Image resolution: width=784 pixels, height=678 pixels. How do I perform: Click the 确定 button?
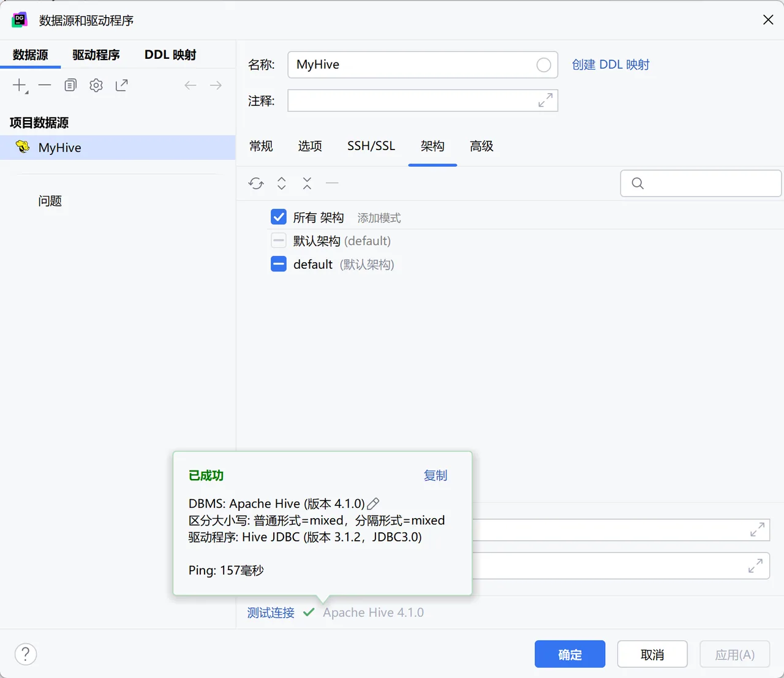point(570,655)
